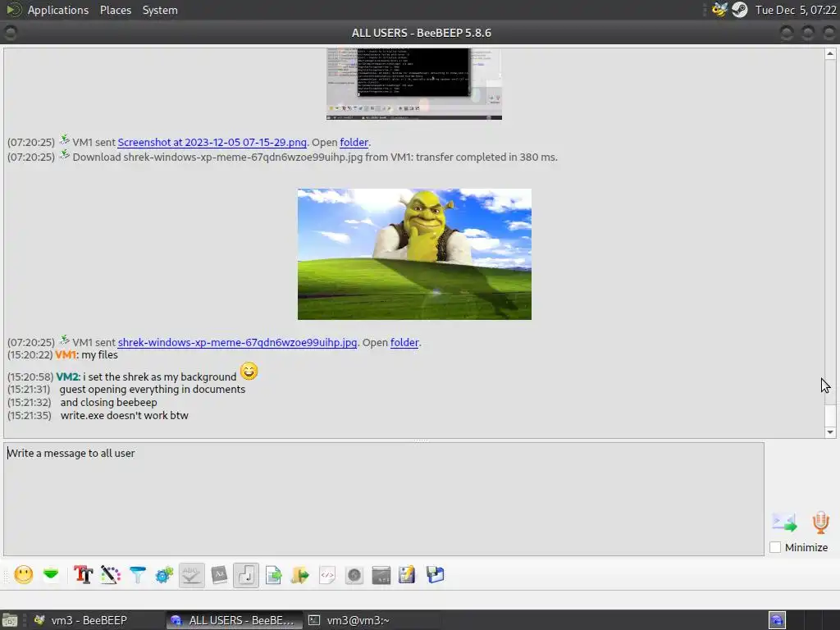Image resolution: width=840 pixels, height=630 pixels.
Task: Click the 'my files' message from VM1
Action: tap(99, 354)
